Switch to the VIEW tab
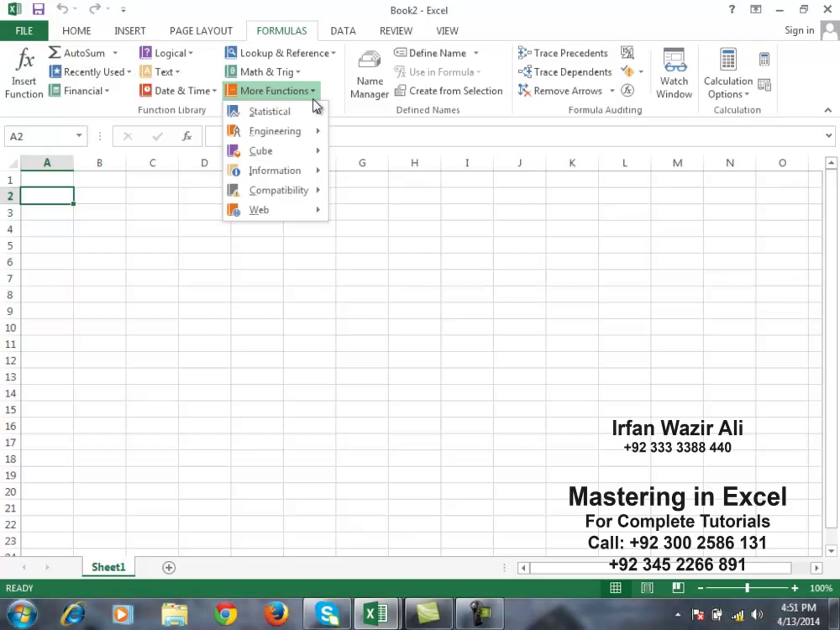 447,31
